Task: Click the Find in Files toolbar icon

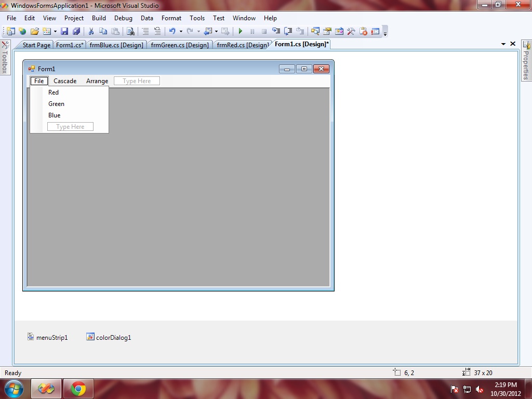Action: 129,31
